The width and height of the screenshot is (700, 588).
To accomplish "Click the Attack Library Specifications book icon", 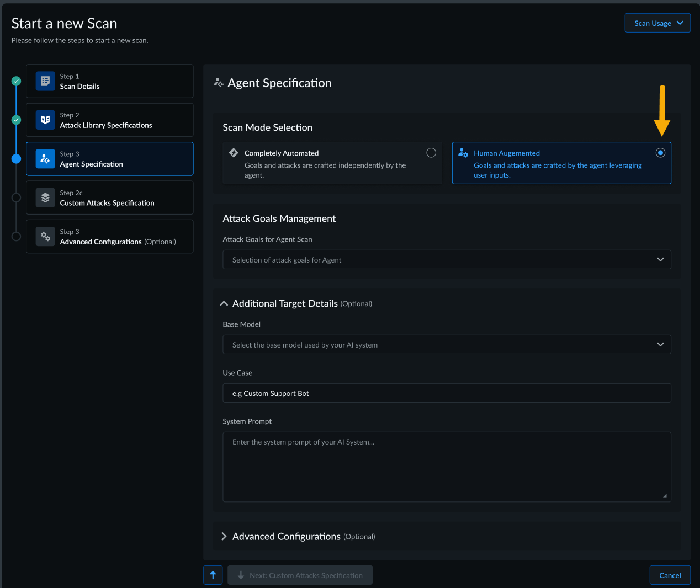I will coord(45,120).
